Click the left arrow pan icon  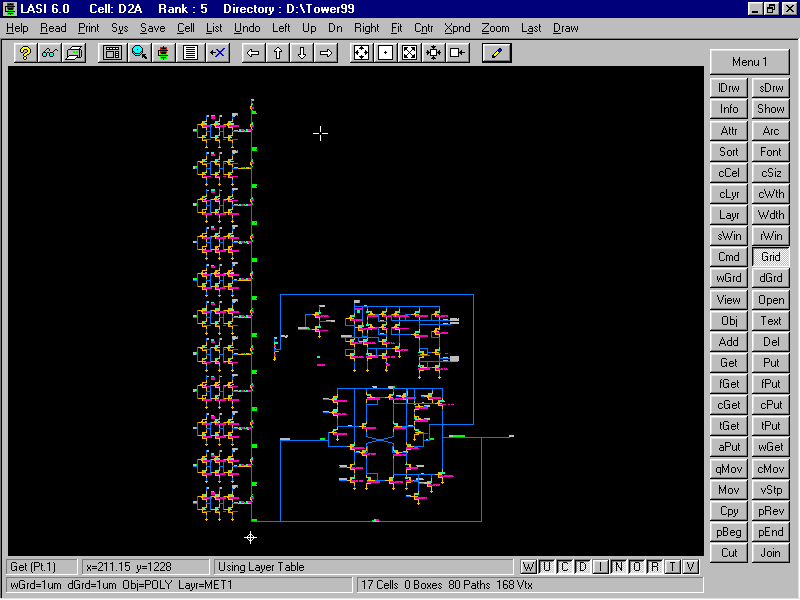254,53
